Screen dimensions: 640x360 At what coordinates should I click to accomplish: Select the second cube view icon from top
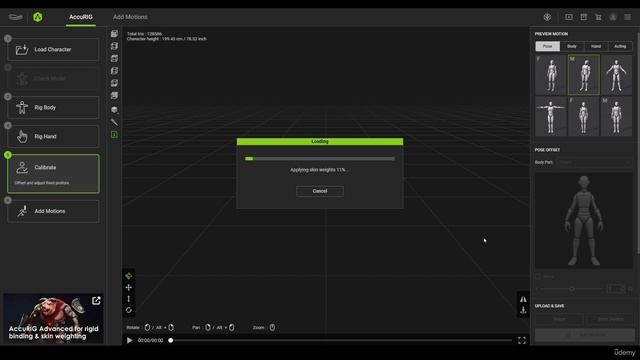coord(114,46)
